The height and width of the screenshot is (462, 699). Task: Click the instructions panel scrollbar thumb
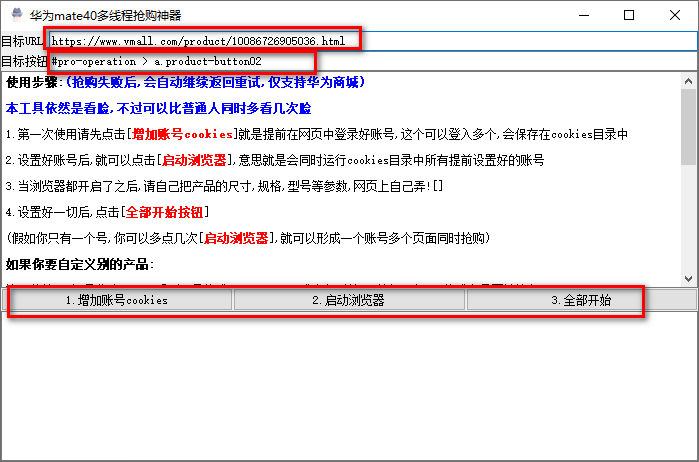pos(688,127)
